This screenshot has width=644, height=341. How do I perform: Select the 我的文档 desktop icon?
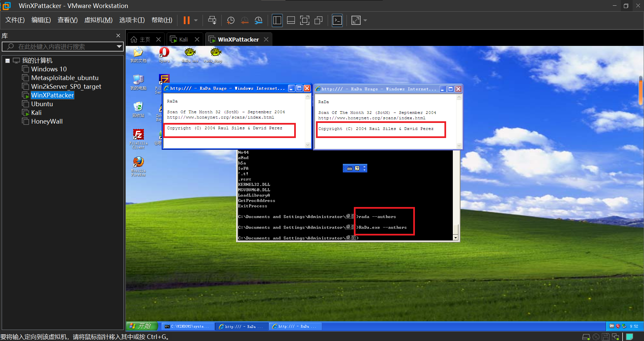click(138, 55)
